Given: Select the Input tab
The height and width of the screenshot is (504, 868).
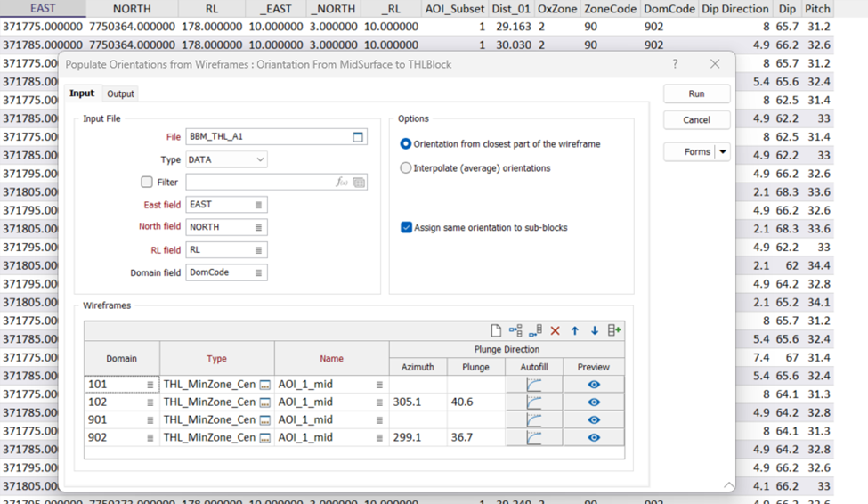Looking at the screenshot, I should click(x=82, y=93).
